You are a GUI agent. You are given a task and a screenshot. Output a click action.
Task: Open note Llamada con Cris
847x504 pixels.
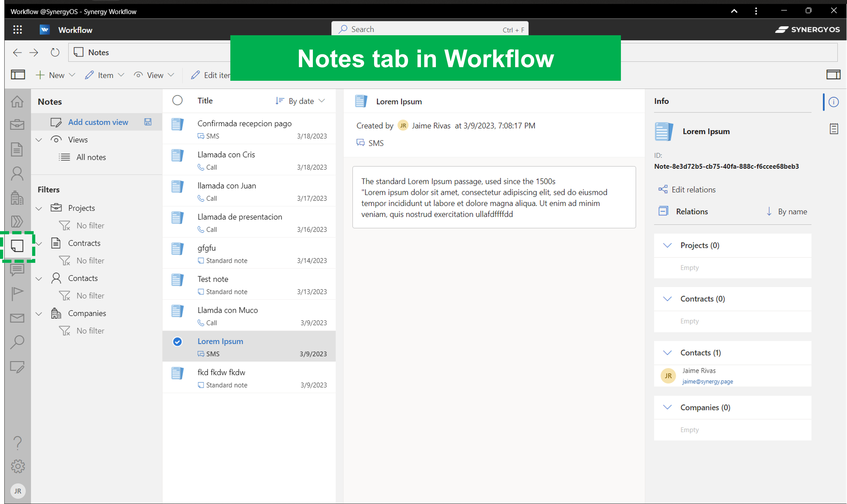249,160
